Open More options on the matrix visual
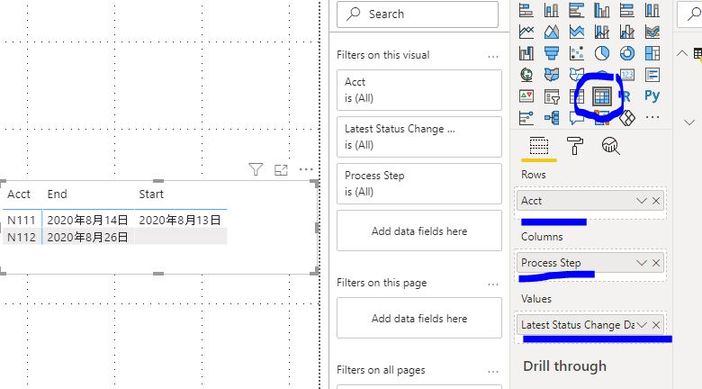 coord(306,169)
